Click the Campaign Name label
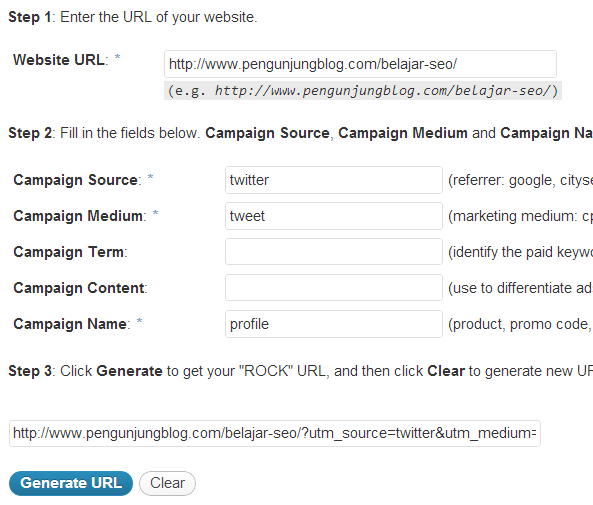 [x=72, y=324]
